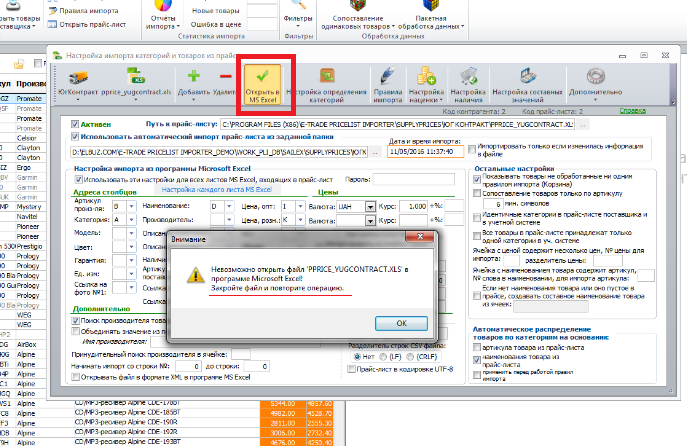Toggle Использовать эти настройки для всех листов
The height and width of the screenshot is (446, 687).
pos(78,179)
